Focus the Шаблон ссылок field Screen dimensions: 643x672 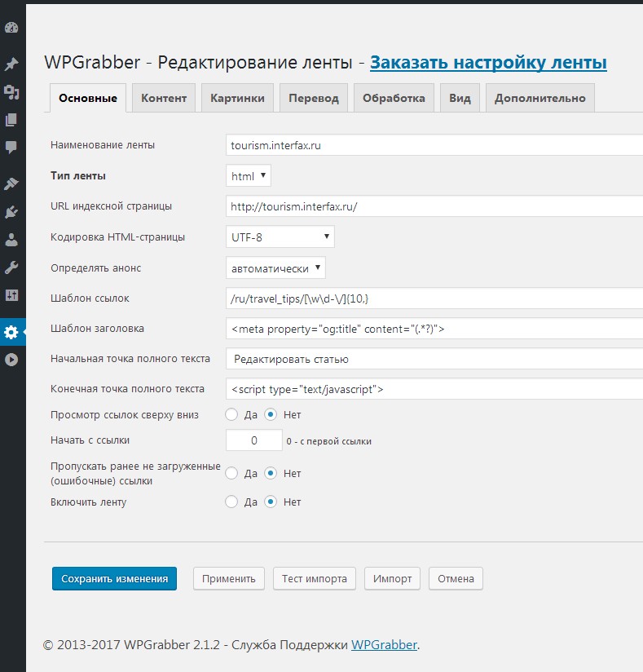[434, 298]
